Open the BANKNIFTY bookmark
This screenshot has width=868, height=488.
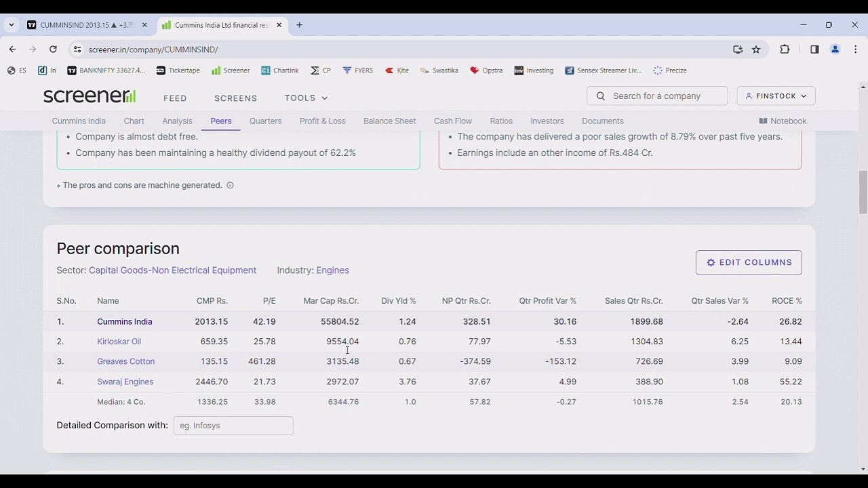[106, 70]
